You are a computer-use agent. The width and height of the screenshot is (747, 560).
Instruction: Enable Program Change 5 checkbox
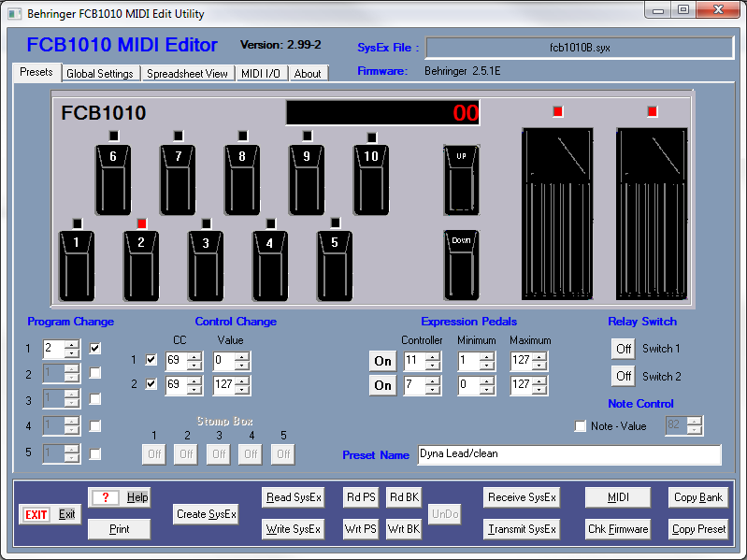click(95, 453)
